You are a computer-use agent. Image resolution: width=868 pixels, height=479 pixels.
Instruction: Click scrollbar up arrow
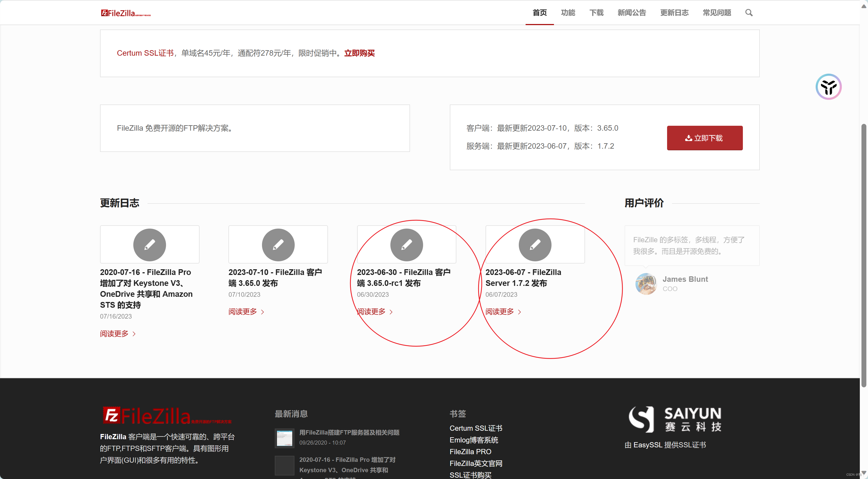pos(864,6)
